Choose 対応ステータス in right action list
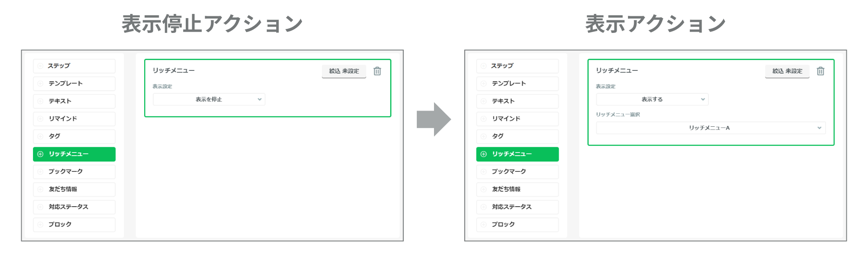This screenshot has height=259, width=868. pyautogui.click(x=517, y=207)
